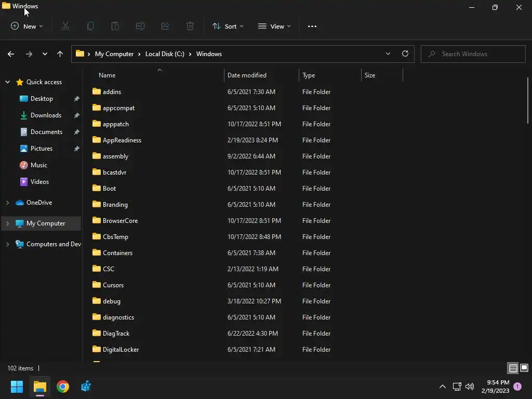Click My Computer in address breadcrumb
The height and width of the screenshot is (399, 532).
click(114, 54)
